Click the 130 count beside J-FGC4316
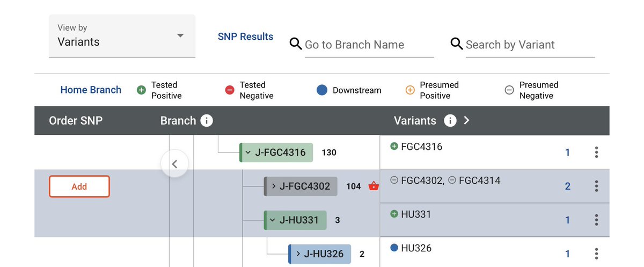The height and width of the screenshot is (267, 644). pyautogui.click(x=329, y=153)
